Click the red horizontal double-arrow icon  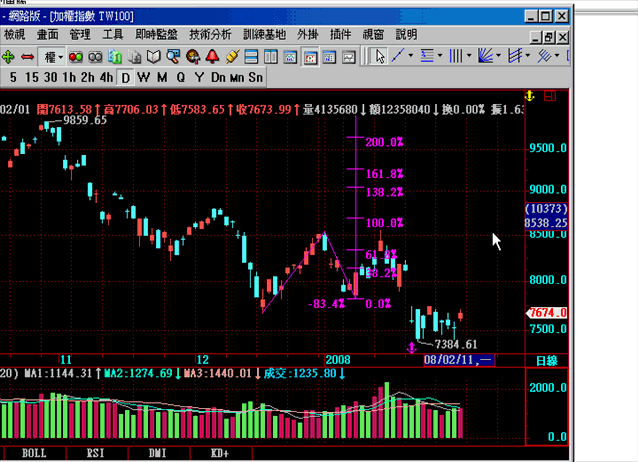(27, 56)
